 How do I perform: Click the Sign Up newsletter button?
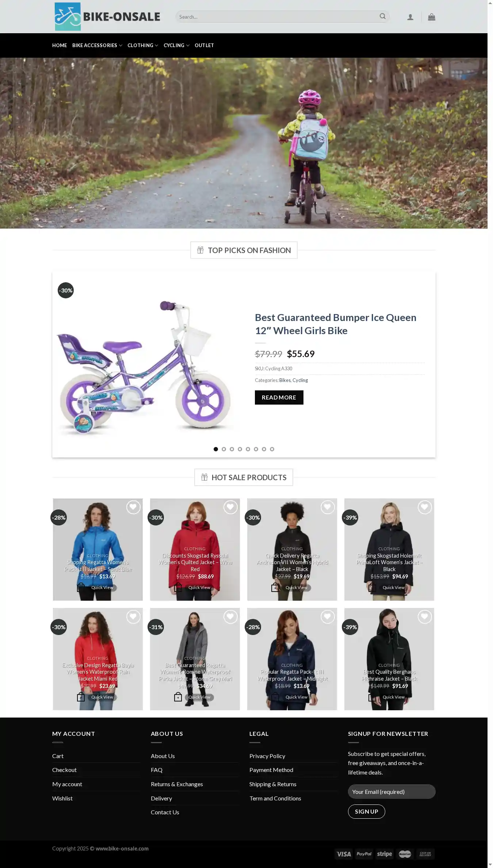(x=366, y=811)
